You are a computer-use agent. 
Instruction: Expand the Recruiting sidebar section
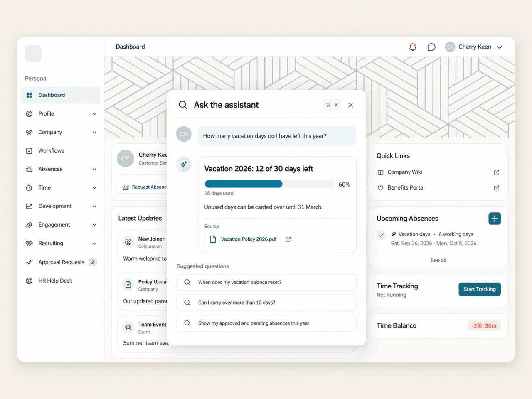pos(94,244)
